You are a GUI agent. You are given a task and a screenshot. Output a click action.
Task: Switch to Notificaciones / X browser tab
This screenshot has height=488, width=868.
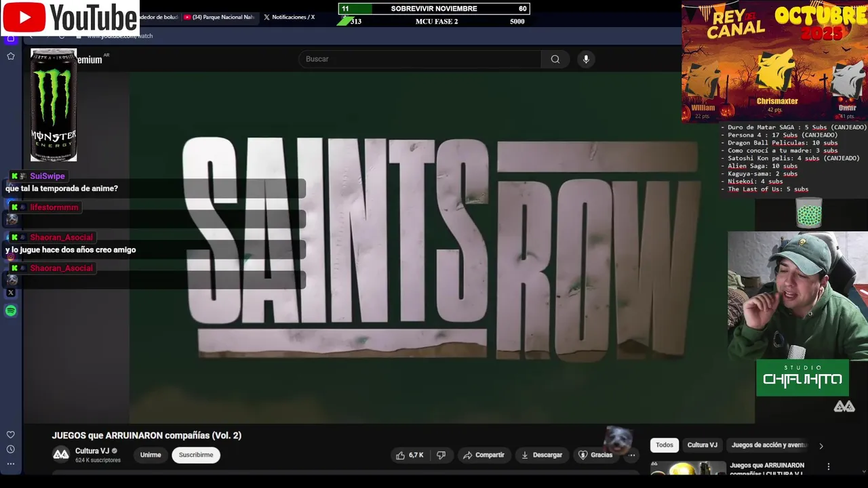tap(289, 17)
